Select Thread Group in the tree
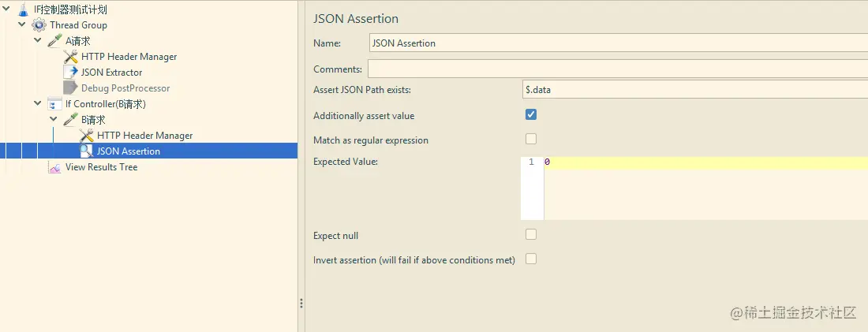The width and height of the screenshot is (868, 332). click(x=78, y=25)
